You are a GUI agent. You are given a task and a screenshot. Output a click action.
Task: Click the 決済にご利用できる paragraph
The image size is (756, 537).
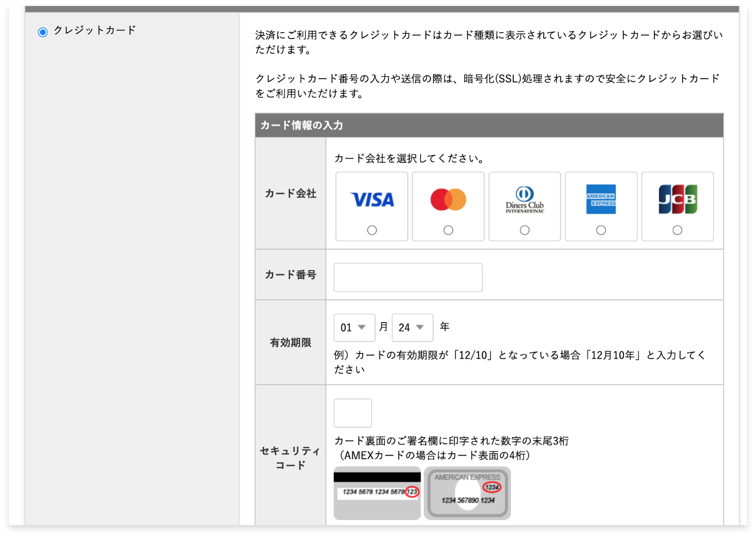click(489, 42)
